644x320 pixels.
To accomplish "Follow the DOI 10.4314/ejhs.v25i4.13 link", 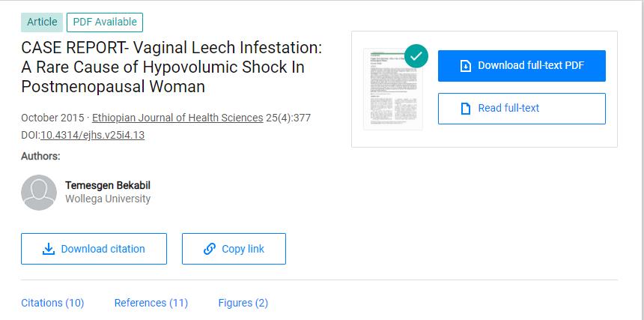I will click(92, 136).
